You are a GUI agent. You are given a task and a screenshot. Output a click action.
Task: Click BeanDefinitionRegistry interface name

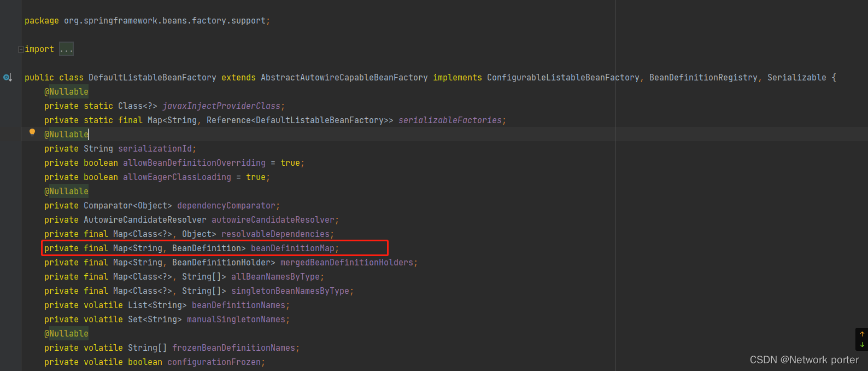tap(703, 78)
